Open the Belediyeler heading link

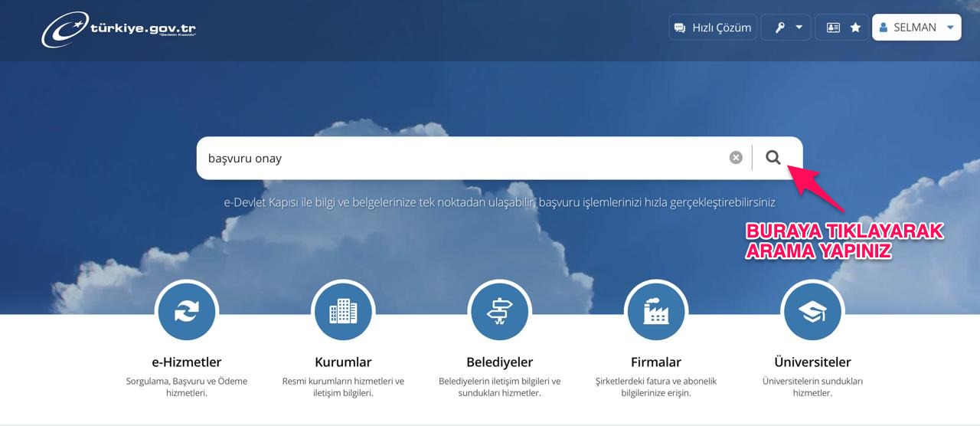click(499, 362)
